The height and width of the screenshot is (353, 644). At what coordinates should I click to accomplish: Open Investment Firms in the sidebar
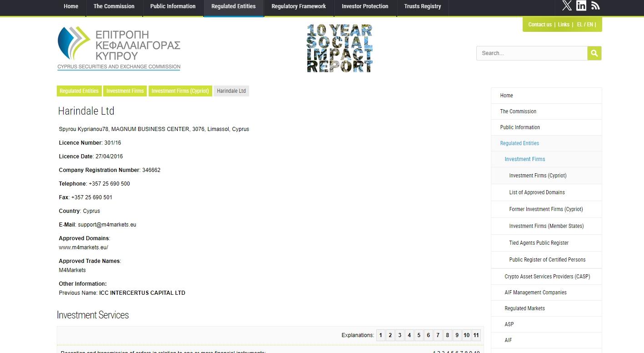pos(546,159)
